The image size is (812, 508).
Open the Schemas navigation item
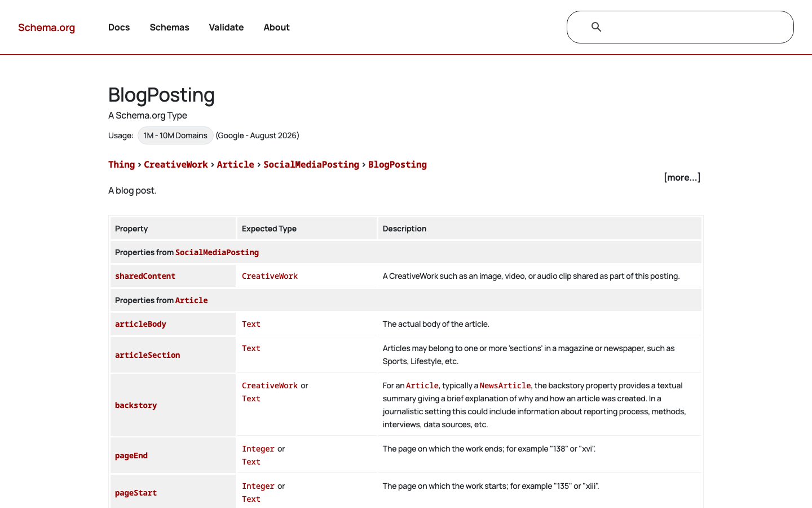pos(169,27)
